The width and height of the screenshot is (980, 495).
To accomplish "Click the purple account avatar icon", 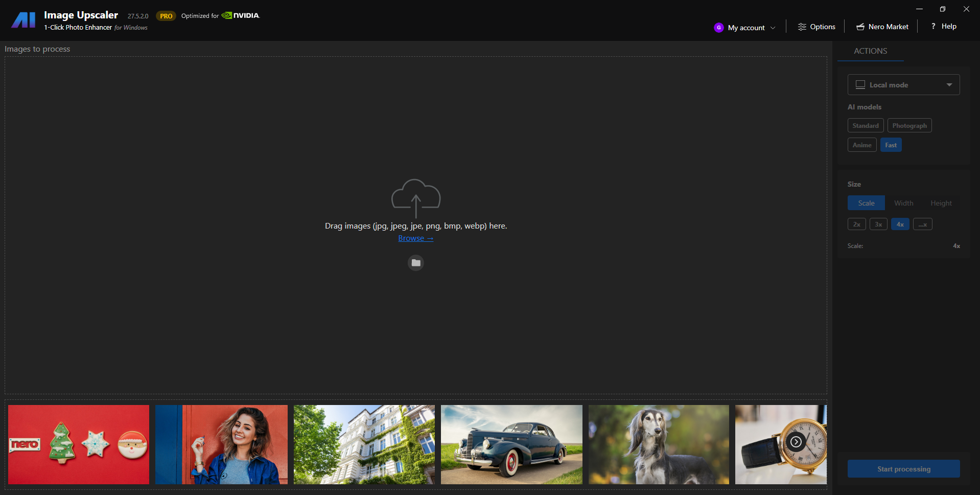I will (718, 28).
